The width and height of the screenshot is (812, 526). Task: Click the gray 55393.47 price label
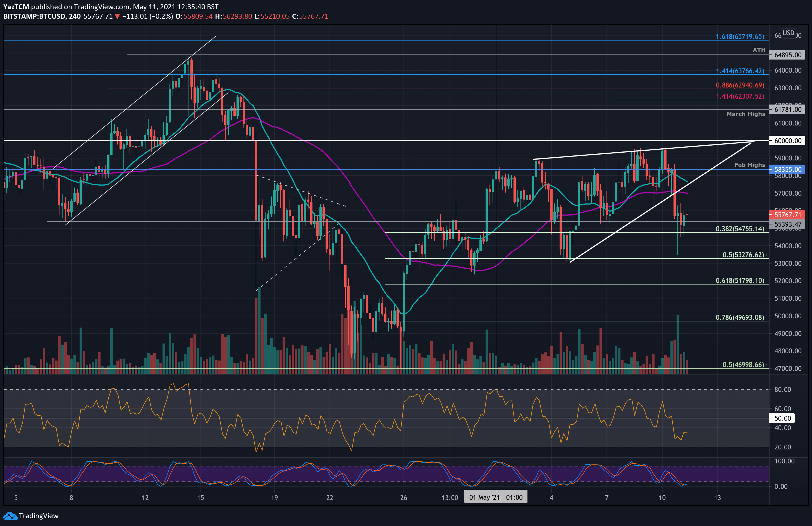click(787, 224)
